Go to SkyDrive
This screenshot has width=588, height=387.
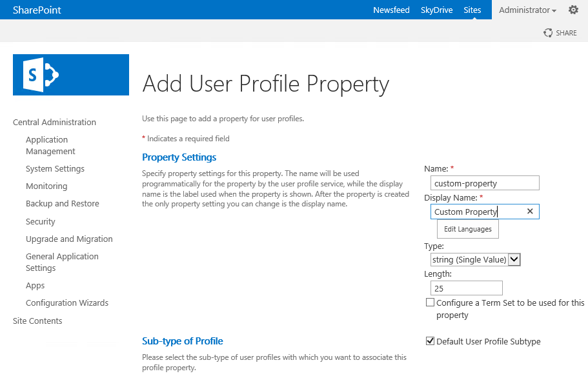coord(436,10)
